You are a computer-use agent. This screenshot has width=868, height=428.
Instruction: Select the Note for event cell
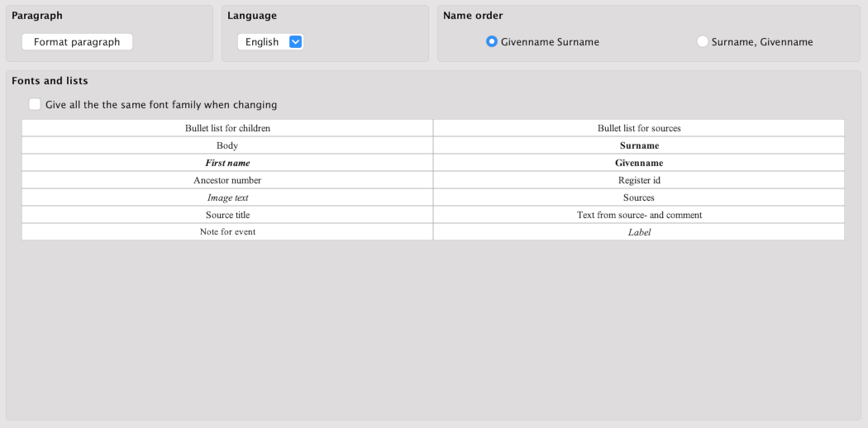tap(227, 232)
